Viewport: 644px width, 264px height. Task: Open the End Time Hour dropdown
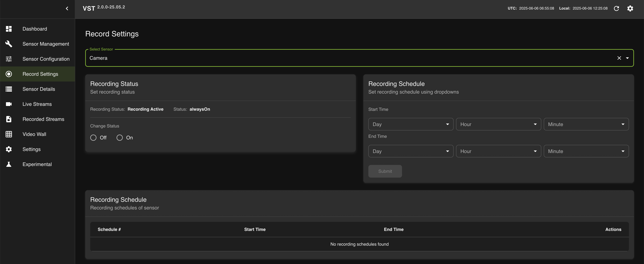[x=498, y=151]
